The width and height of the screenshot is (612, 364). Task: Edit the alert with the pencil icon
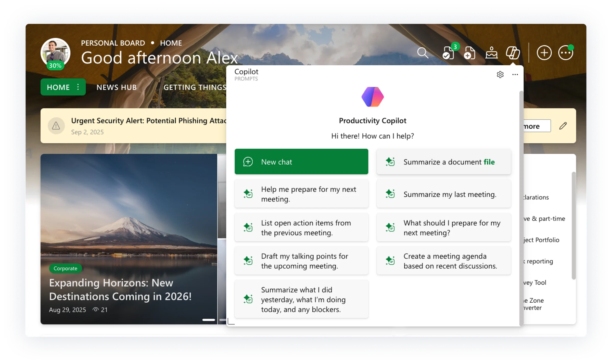[x=563, y=126]
